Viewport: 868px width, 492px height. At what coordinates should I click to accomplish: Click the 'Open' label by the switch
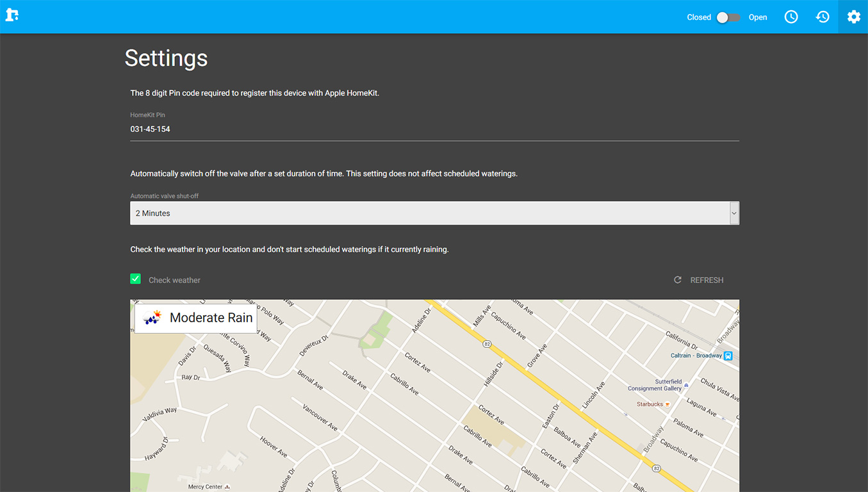pos(758,17)
